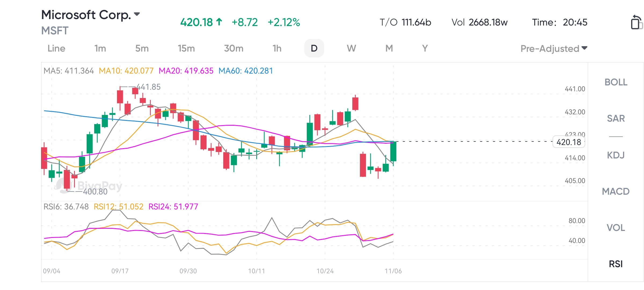Click the 40.00 RSI axis label
The width and height of the screenshot is (644, 290).
pos(577,241)
